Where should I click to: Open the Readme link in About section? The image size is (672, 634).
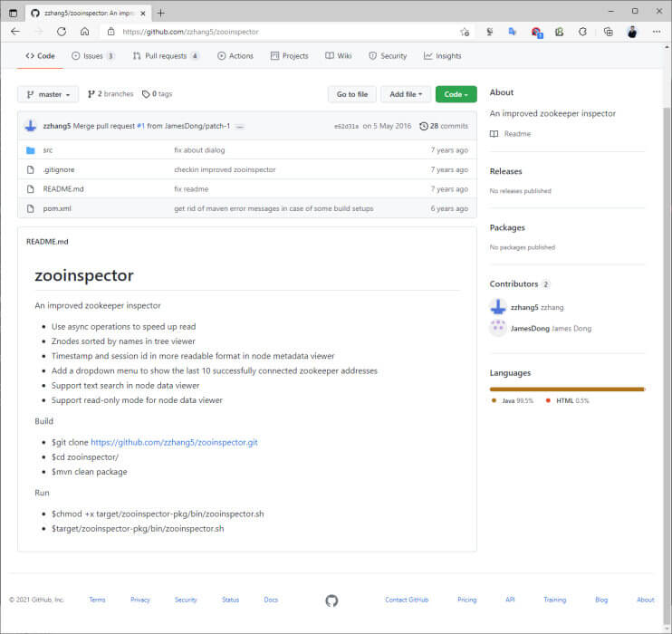click(511, 134)
